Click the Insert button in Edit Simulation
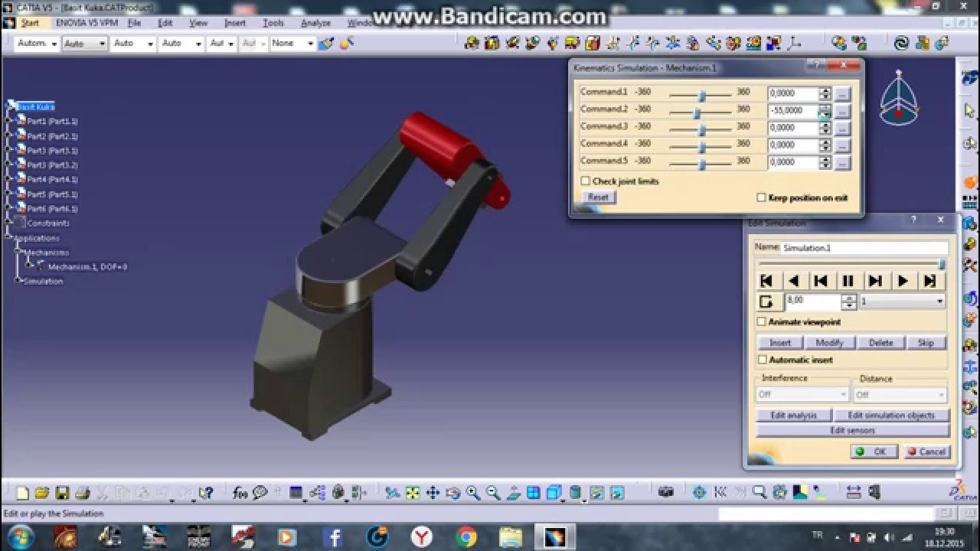The image size is (980, 551). [780, 343]
